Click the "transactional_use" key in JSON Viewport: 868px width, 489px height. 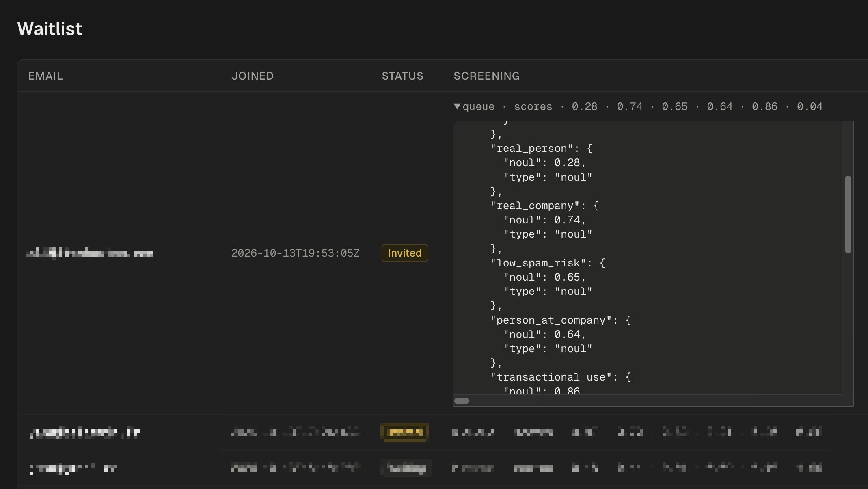tap(551, 377)
